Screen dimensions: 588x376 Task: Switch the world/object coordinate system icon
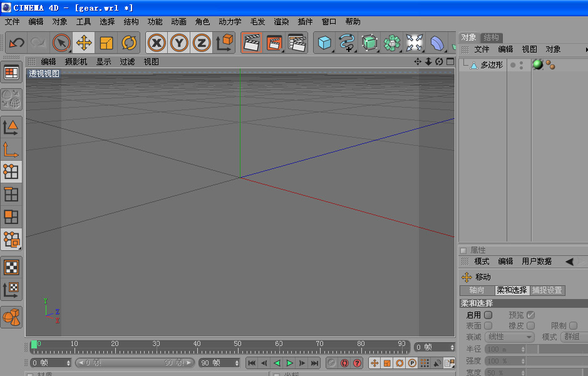pyautogui.click(x=225, y=43)
